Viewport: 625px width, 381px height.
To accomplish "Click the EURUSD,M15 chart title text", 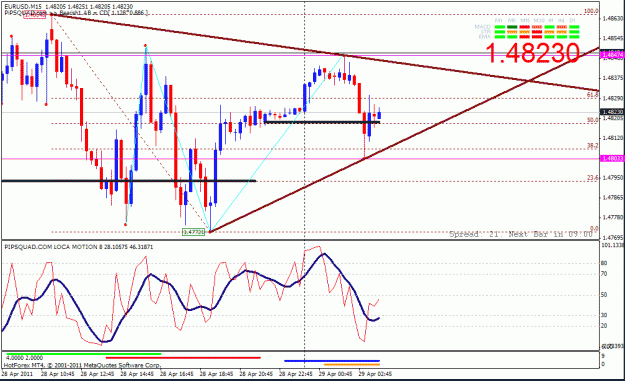I will coord(69,7).
